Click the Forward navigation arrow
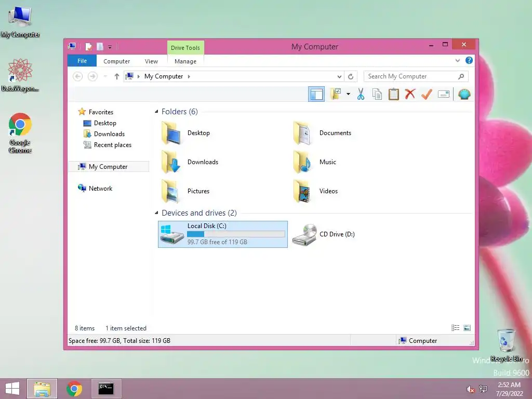 pos(92,76)
